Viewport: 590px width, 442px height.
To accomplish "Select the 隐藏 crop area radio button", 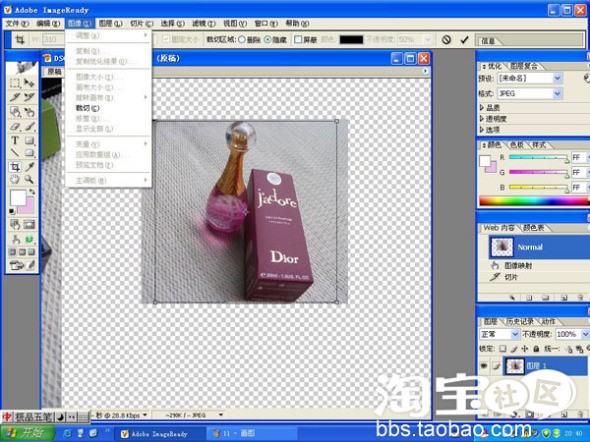I will (268, 39).
